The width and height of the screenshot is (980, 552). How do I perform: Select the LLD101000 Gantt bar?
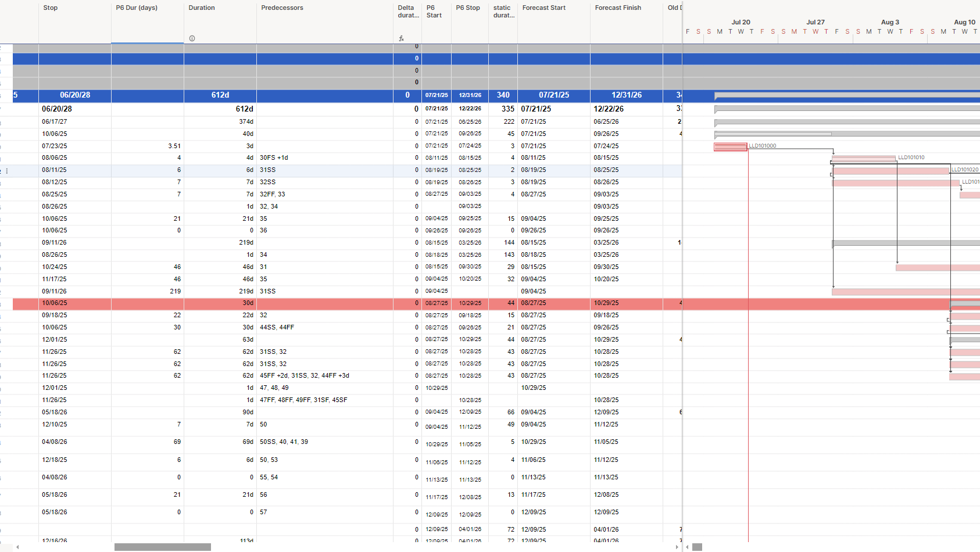click(x=731, y=146)
